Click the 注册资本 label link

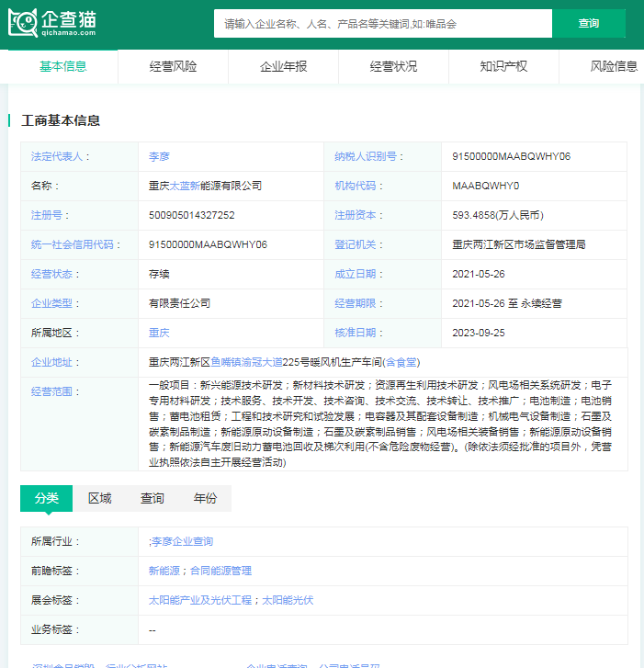click(x=356, y=216)
